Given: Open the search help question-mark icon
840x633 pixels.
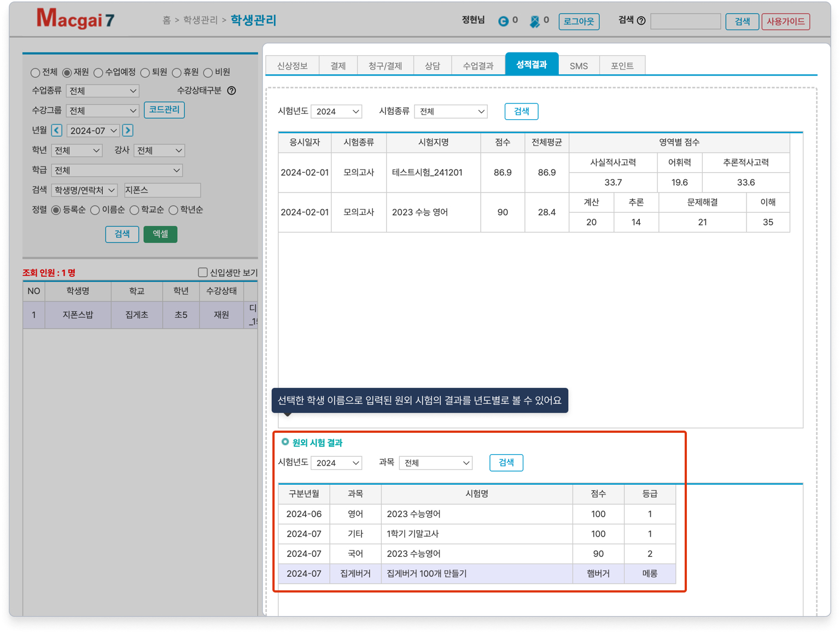Looking at the screenshot, I should pos(641,21).
